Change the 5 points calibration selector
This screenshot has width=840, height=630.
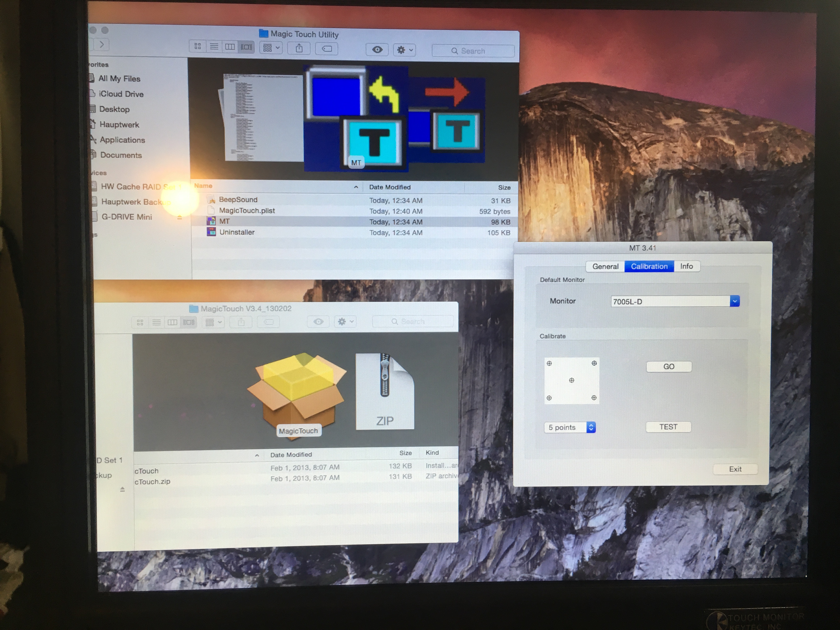pyautogui.click(x=570, y=427)
